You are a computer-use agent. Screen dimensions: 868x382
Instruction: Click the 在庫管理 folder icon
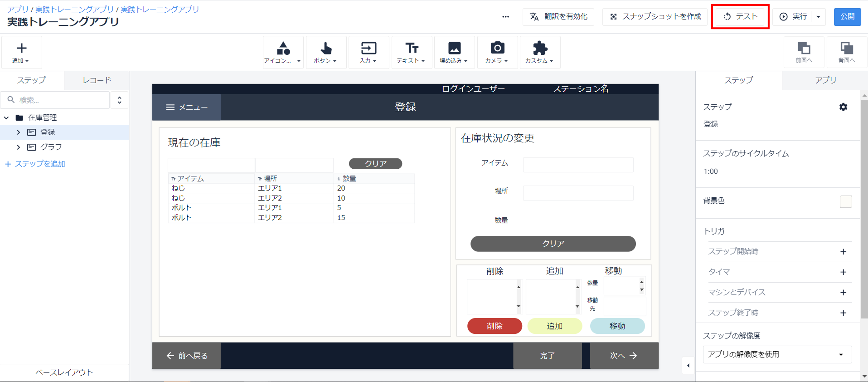coord(19,117)
